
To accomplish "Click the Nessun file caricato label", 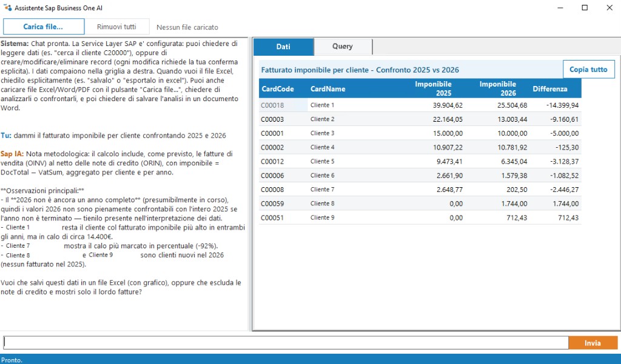I will tap(187, 27).
